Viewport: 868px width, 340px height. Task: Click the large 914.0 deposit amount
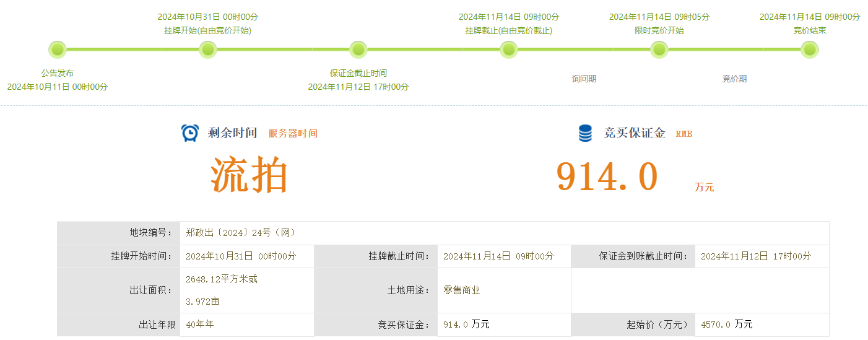[x=606, y=177]
